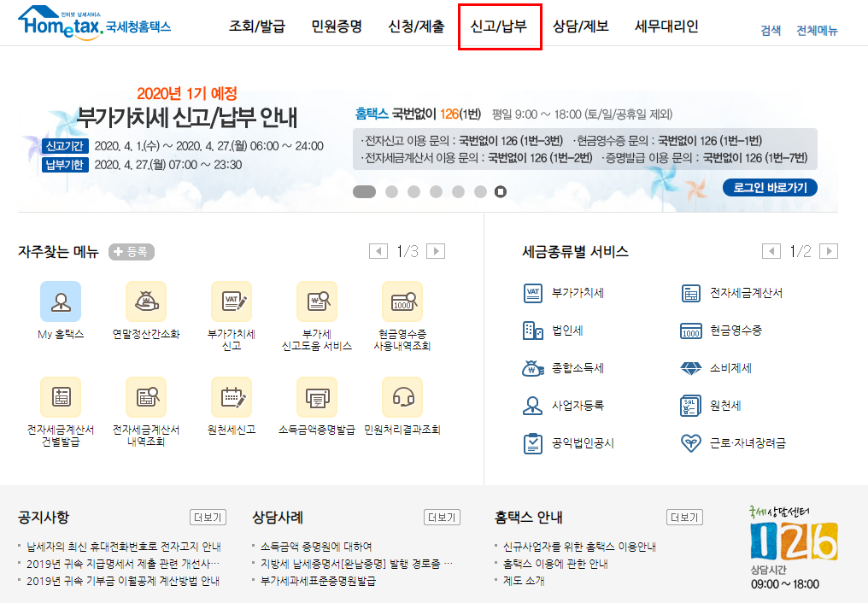The width and height of the screenshot is (868, 603).
Task: Open notice 2019년 귀속 지급명세서 제출 관련 개선사…
Action: (123, 564)
